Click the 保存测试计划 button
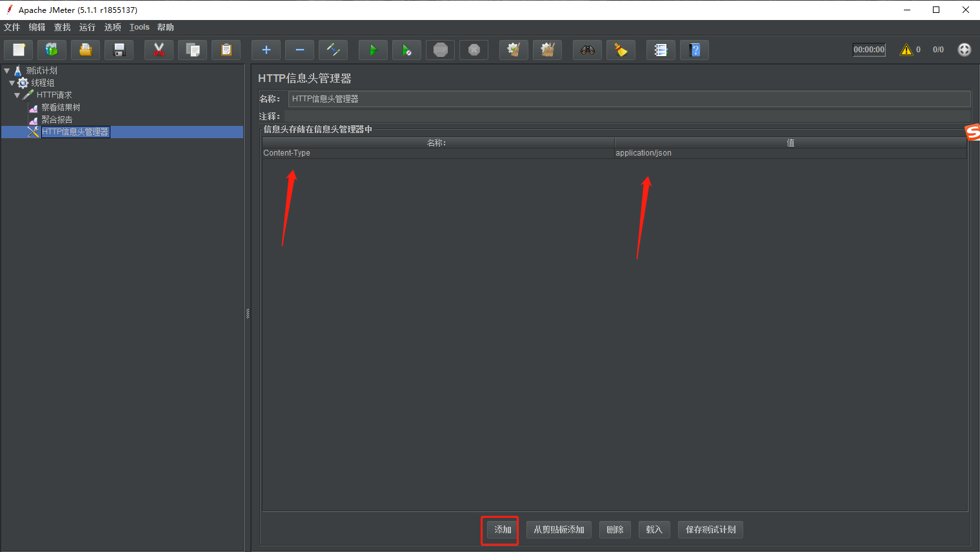Screen dimensions: 980x552 [x=710, y=529]
